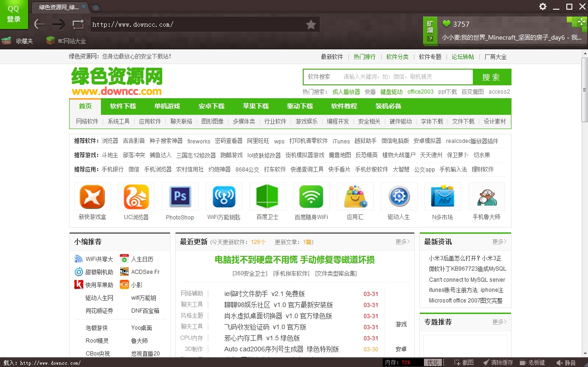Expand 最新资讯 with its 更多 arrow

[499, 241]
